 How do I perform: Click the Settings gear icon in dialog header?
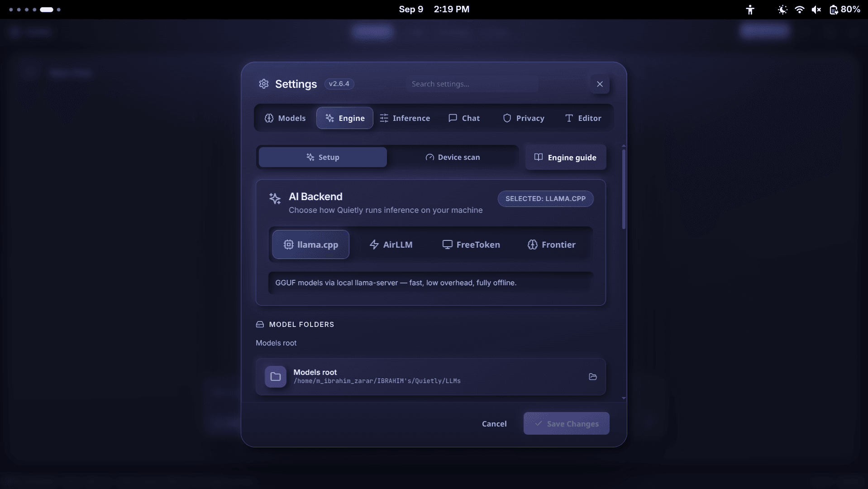pos(264,84)
